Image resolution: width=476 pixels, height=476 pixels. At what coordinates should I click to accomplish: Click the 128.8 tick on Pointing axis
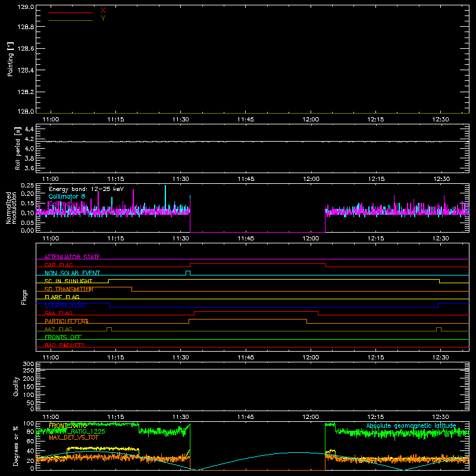click(x=26, y=27)
